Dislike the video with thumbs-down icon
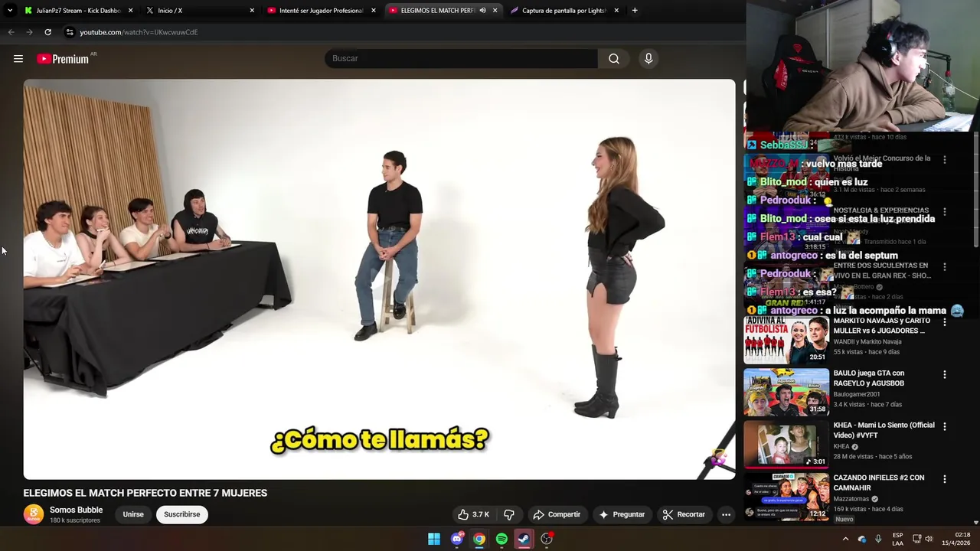The width and height of the screenshot is (980, 551). pos(508,514)
